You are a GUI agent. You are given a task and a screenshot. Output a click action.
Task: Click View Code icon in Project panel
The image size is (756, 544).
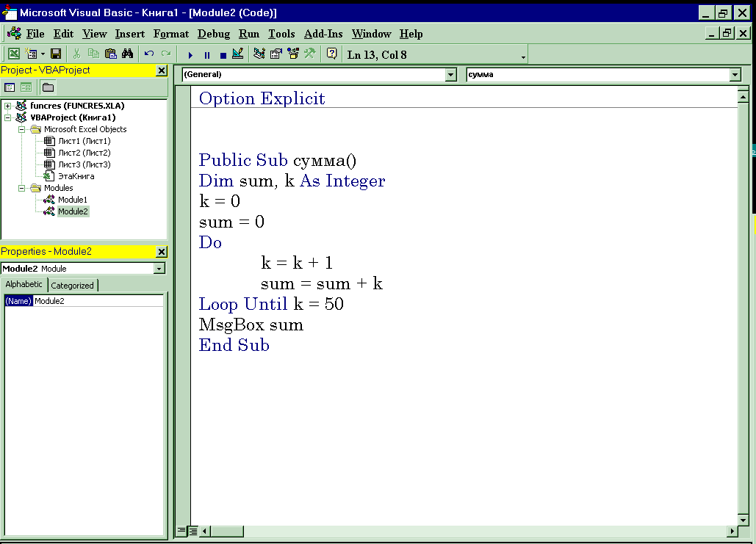[10, 87]
